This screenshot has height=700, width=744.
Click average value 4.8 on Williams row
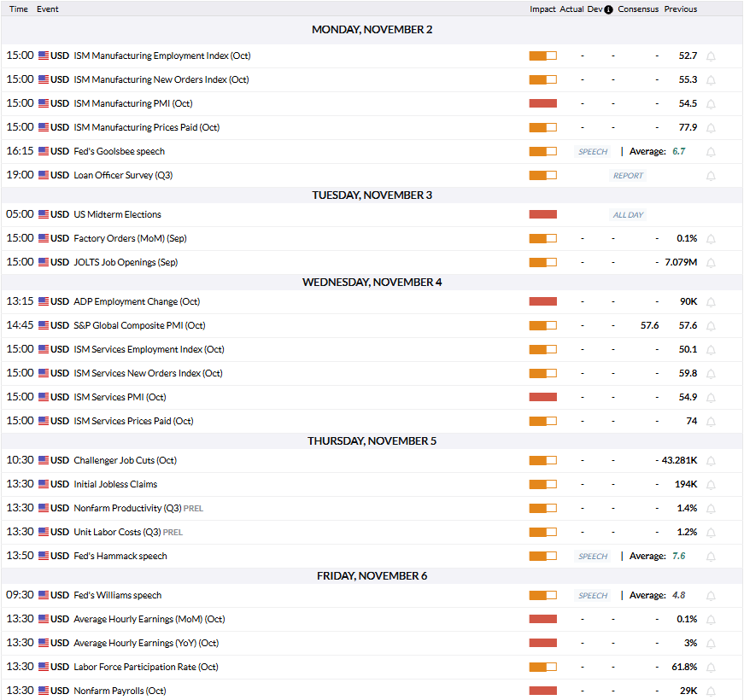(678, 595)
